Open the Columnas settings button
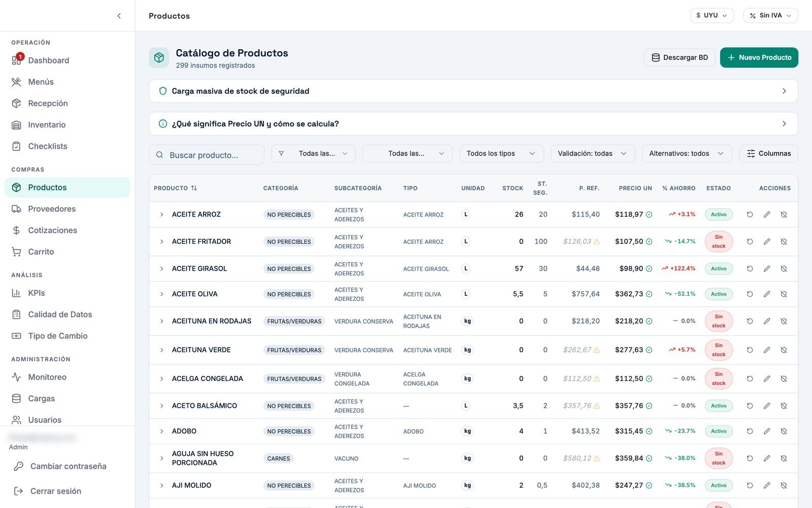The height and width of the screenshot is (508, 812). (768, 153)
